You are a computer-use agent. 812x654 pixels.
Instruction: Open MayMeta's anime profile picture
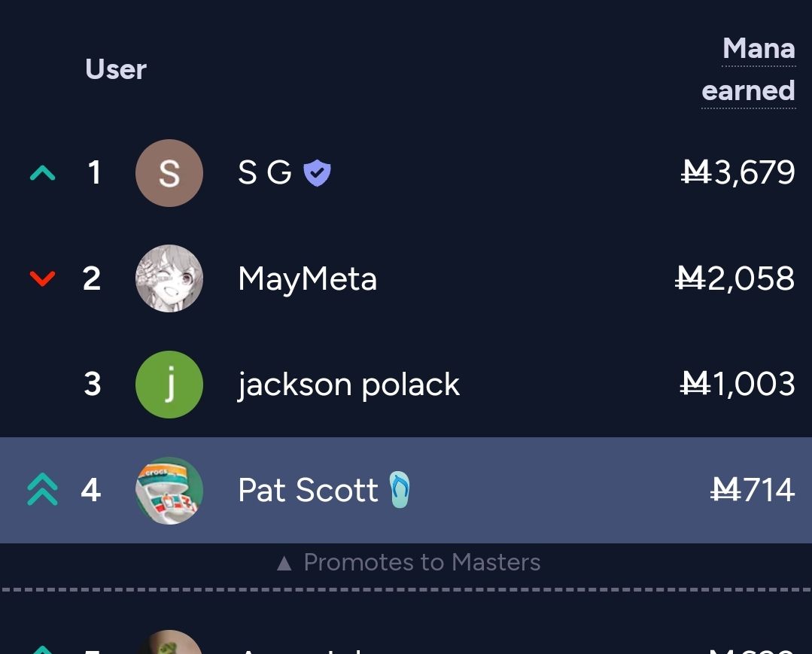click(169, 278)
